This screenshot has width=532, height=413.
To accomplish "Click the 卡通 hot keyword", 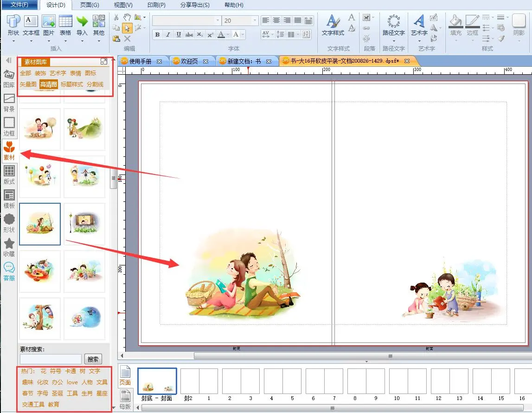I will [71, 371].
